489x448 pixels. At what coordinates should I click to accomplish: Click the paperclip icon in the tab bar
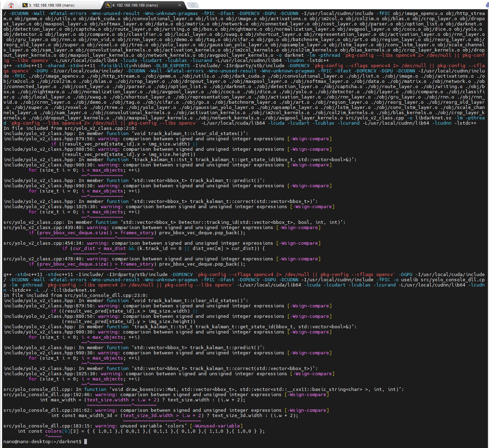tap(487, 5)
